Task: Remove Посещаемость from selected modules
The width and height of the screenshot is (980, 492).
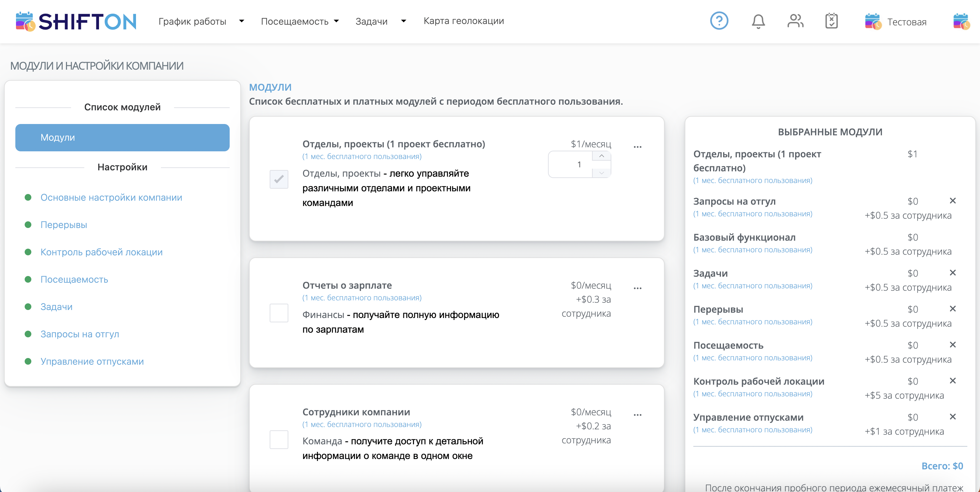Action: click(953, 345)
